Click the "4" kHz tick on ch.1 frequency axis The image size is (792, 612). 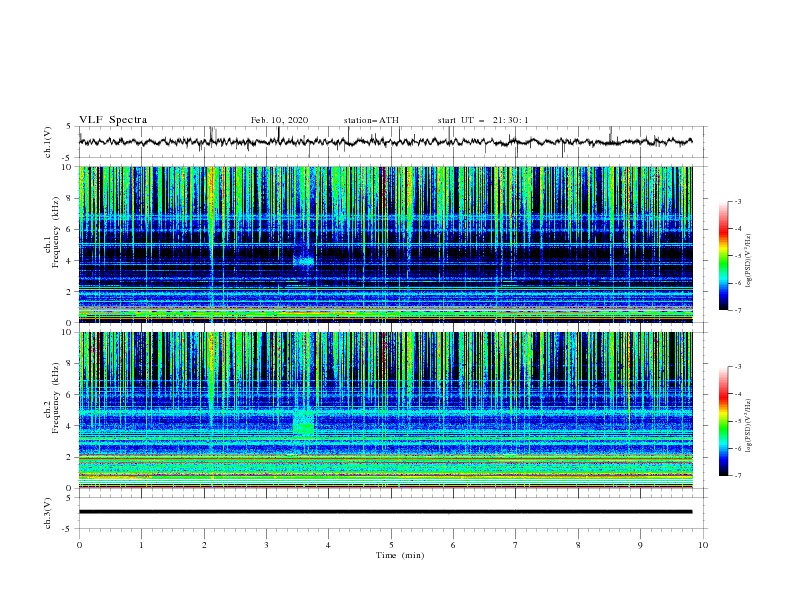(71, 261)
